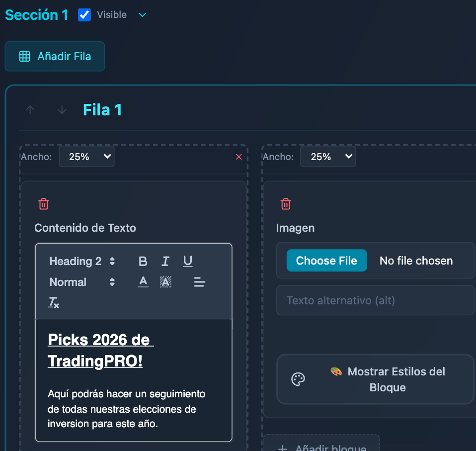Delete the Contenido de Texto block
The image size is (476, 451).
point(44,204)
